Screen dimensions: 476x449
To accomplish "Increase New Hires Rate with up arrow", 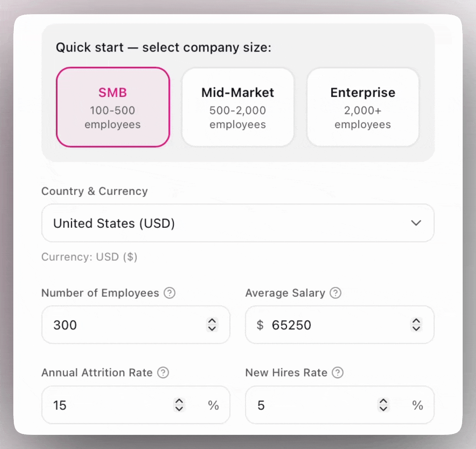I will click(x=383, y=401).
